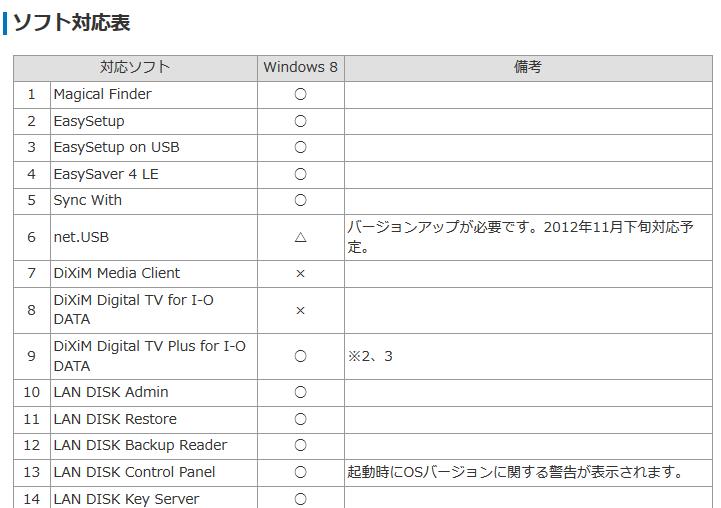Click the 備考 column header

point(527,67)
